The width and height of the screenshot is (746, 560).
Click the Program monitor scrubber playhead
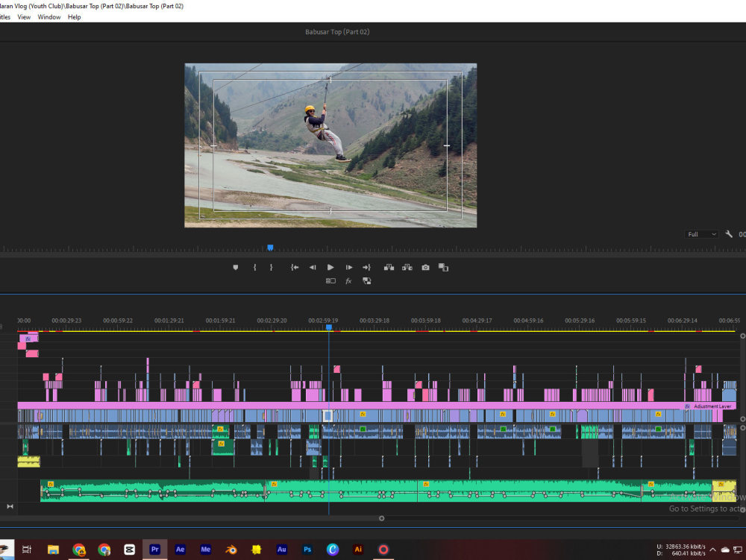point(270,248)
